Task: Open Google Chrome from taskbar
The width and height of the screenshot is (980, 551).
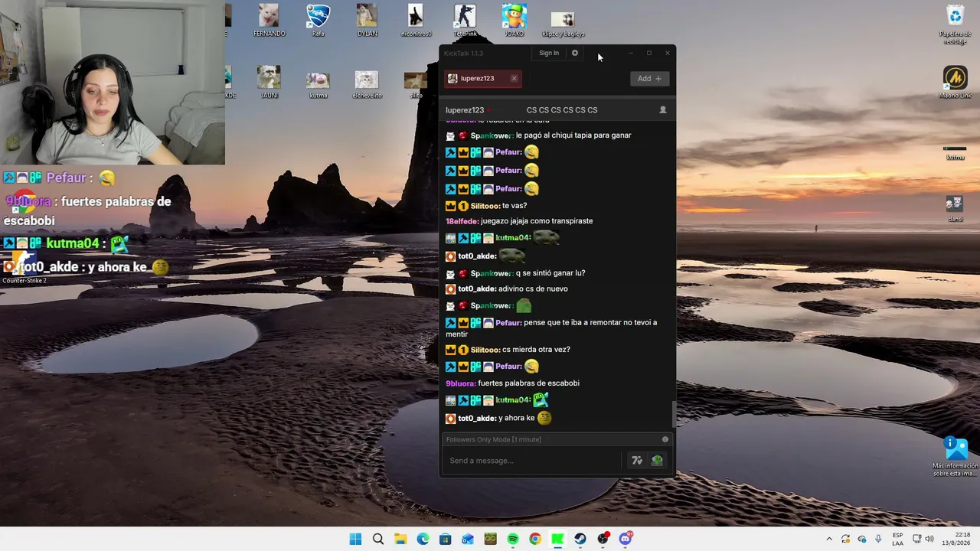Action: click(x=535, y=539)
